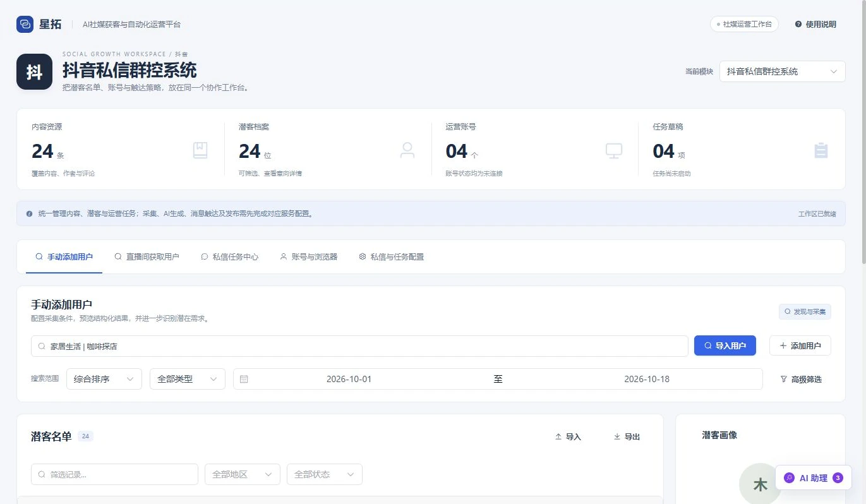The height and width of the screenshot is (504, 866).
Task: Click the 添加用户 button
Action: point(800,345)
